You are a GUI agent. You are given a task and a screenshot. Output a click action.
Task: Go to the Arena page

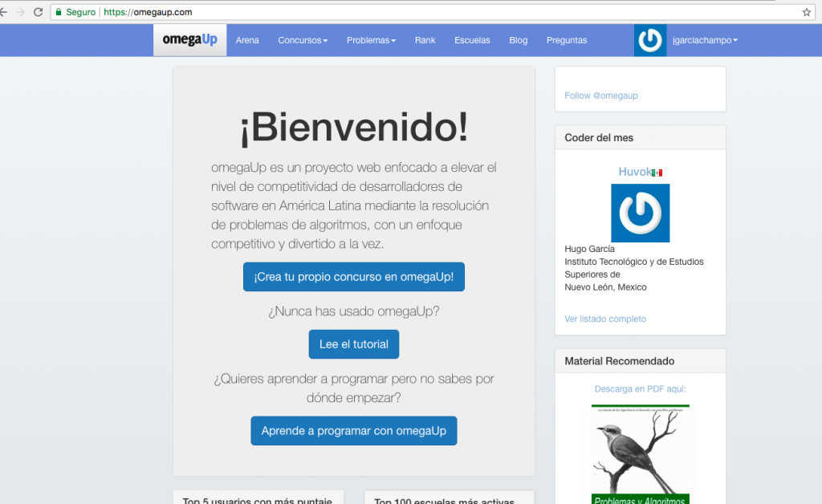[247, 40]
